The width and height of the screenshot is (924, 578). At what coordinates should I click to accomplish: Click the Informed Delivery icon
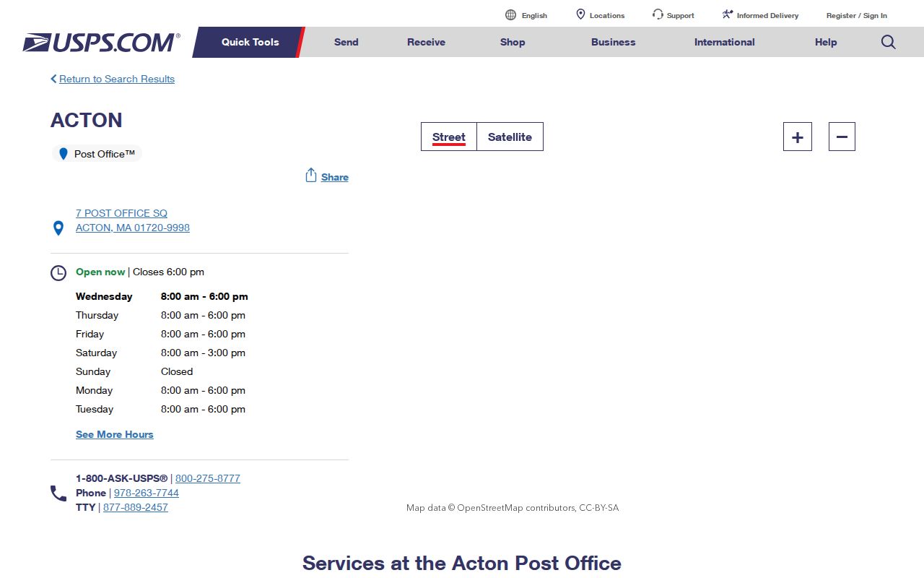pos(728,14)
